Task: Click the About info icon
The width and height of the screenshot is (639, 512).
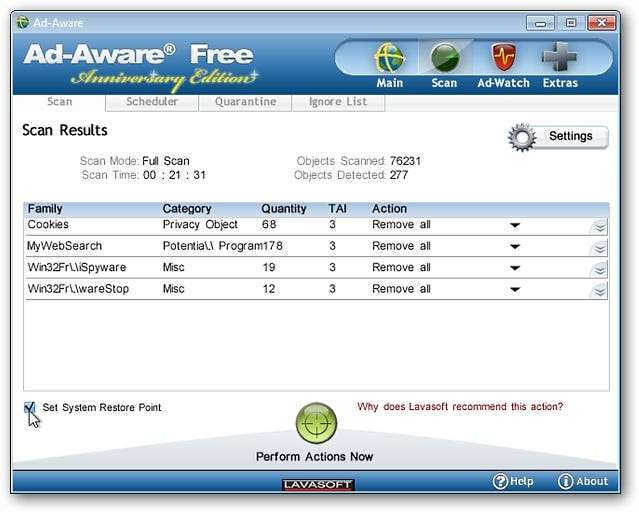Action: (565, 481)
